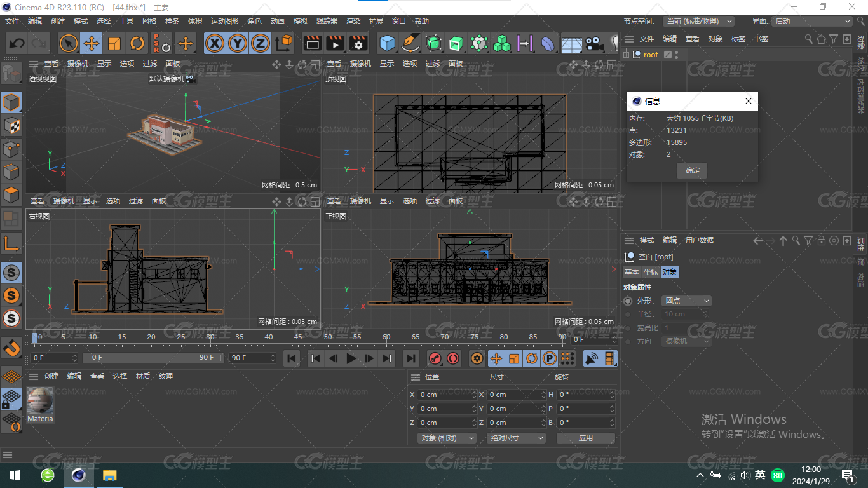Screen dimensions: 868x488
Task: Switch to Points mode
Action: tap(11, 149)
